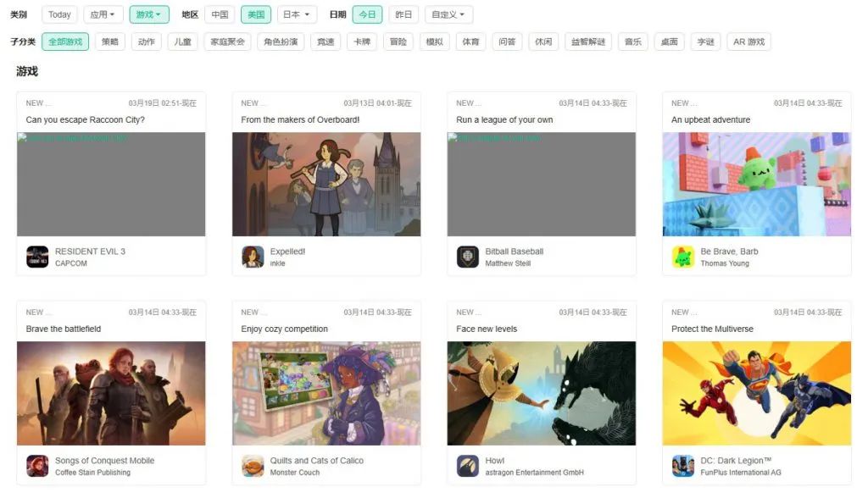Select the 家庭聚会 subcategory
This screenshot has width=868, height=498.
tap(227, 41)
